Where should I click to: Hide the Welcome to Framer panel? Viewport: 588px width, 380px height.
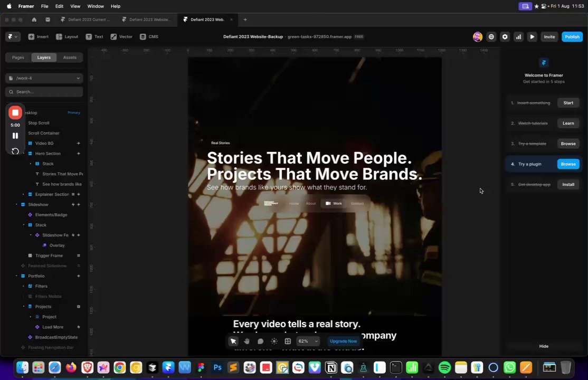[x=544, y=346]
